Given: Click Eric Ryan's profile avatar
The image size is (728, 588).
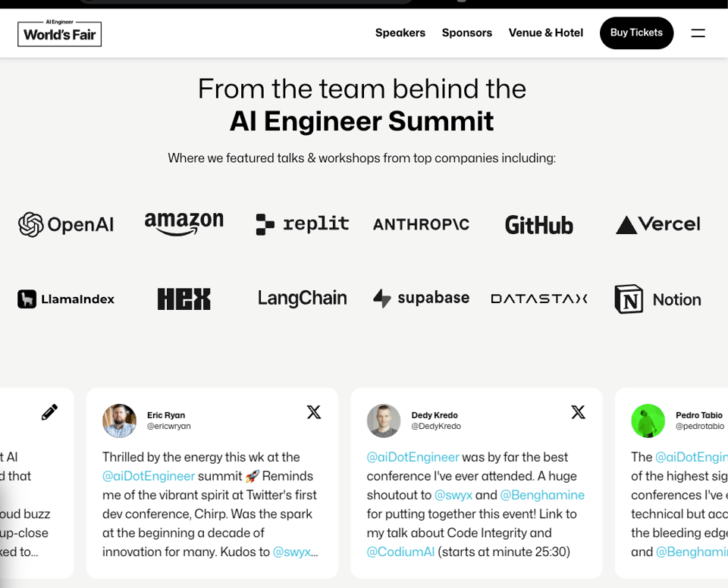Looking at the screenshot, I should tap(120, 421).
